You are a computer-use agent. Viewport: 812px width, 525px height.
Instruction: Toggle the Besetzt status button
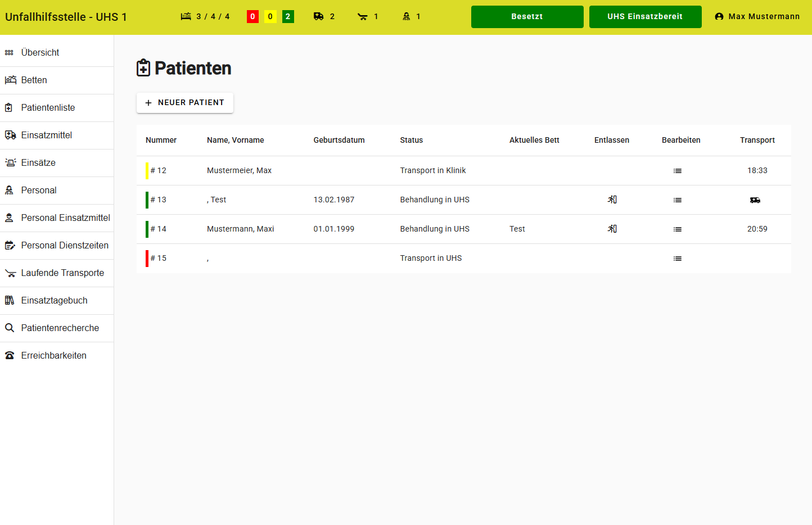(x=527, y=17)
